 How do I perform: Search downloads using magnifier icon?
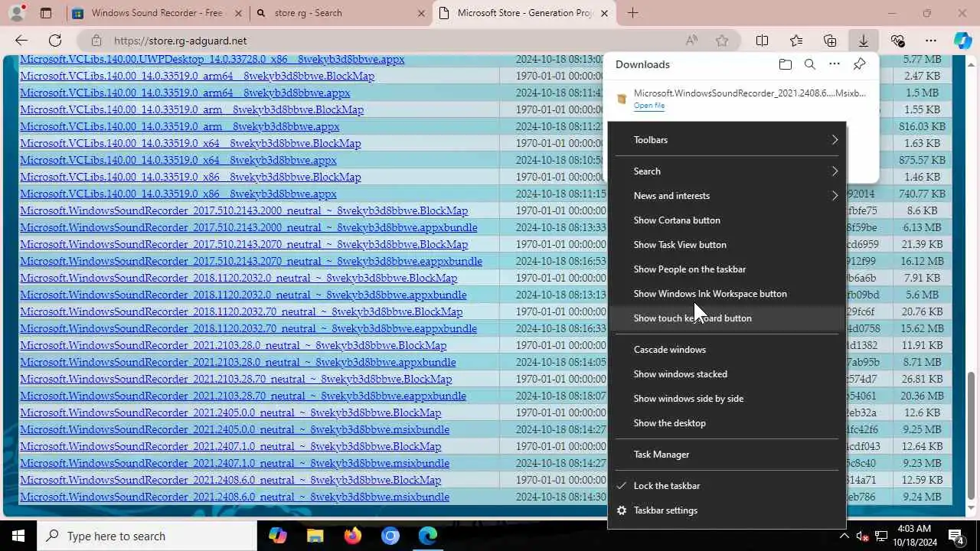pos(810,64)
